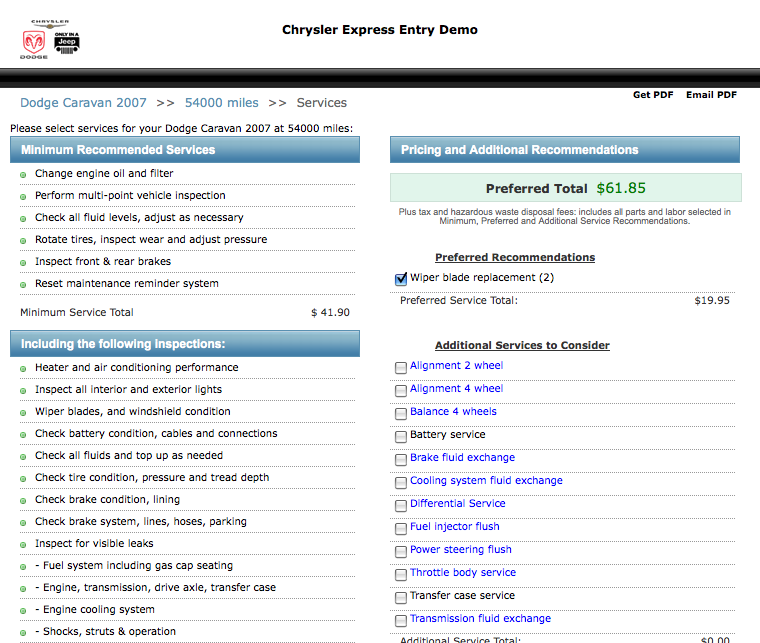Click Including the following inspections header
The height and width of the screenshot is (643, 760).
[185, 344]
